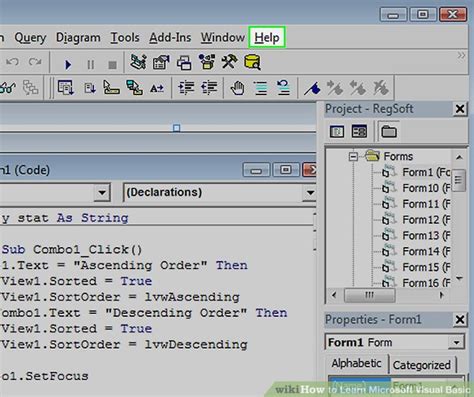The height and width of the screenshot is (397, 474).
Task: Open Project Explorer from the toolbar icon
Action: [x=138, y=62]
